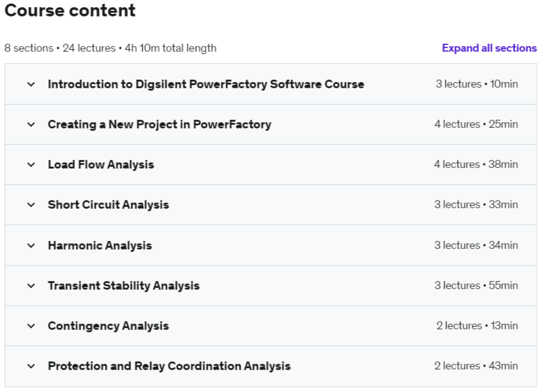Click the 2 lectures • 43min label
Viewport: 540px width, 392px height.
[x=476, y=366]
